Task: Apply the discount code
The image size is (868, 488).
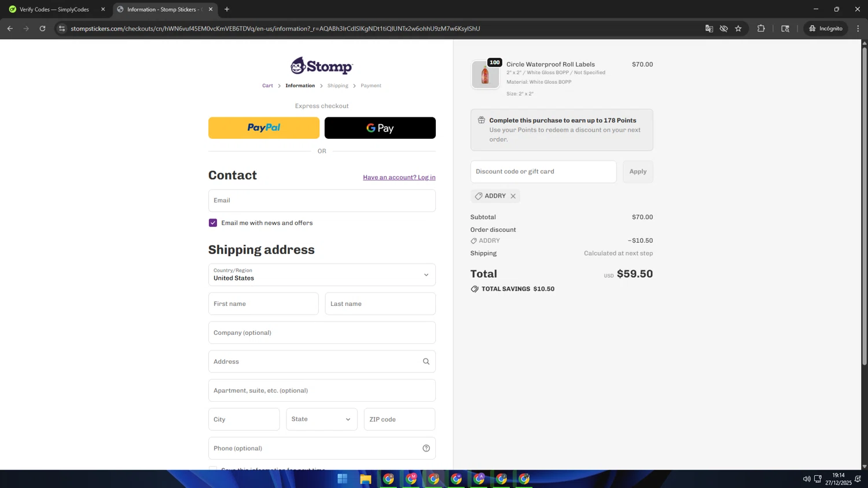Action: coord(638,172)
